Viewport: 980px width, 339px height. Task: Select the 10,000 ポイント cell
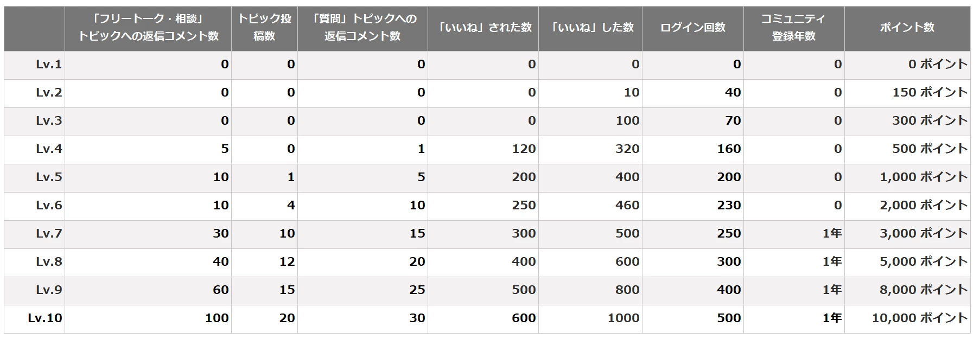pyautogui.click(x=919, y=318)
